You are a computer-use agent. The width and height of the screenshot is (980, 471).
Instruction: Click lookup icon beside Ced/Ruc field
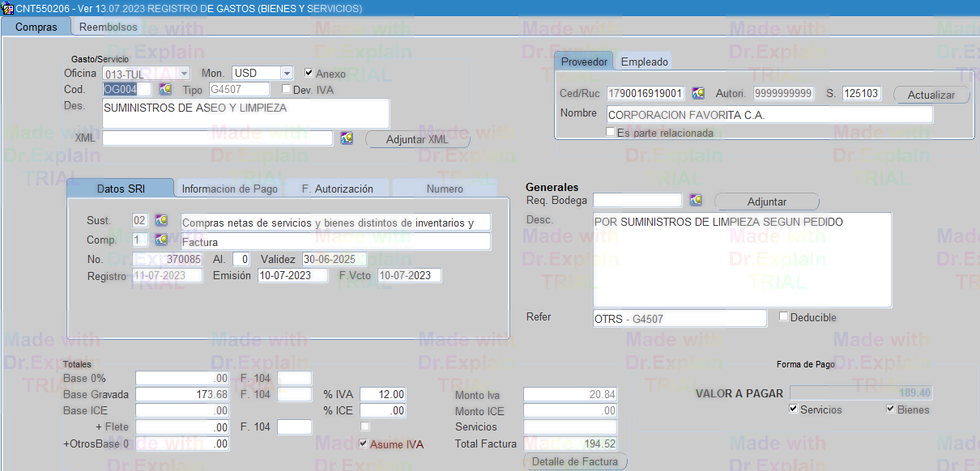point(698,94)
